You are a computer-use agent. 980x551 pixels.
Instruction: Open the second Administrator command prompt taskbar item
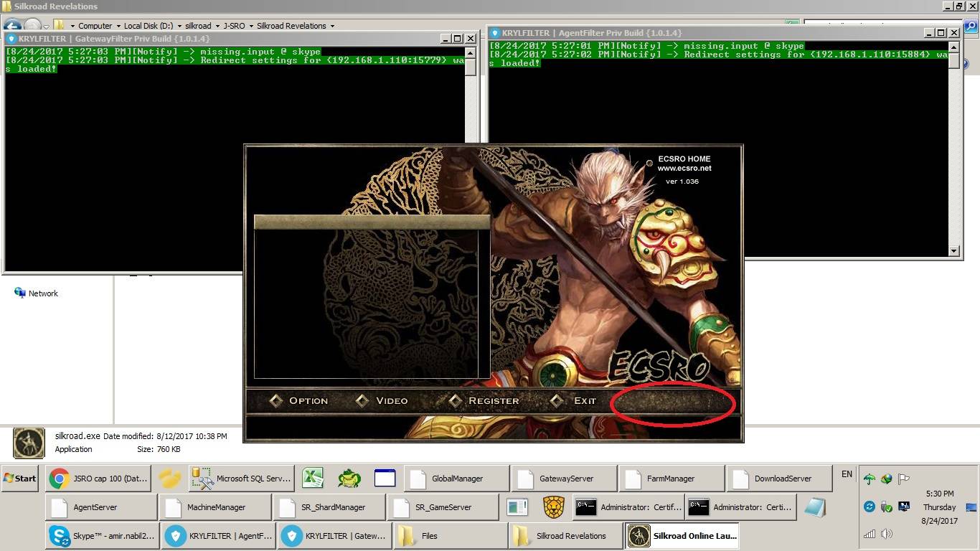point(741,507)
